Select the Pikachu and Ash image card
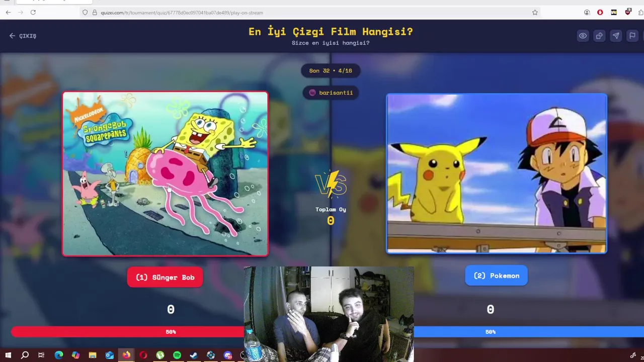 coord(497,173)
